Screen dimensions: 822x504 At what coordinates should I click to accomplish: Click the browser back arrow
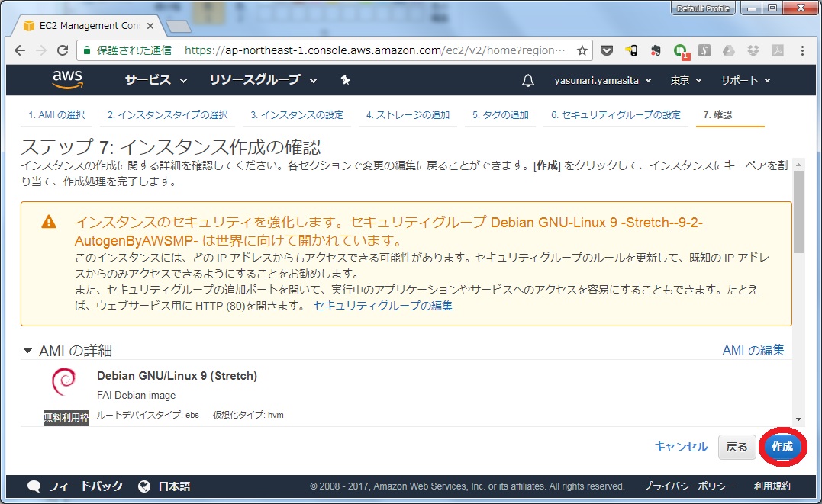click(20, 50)
